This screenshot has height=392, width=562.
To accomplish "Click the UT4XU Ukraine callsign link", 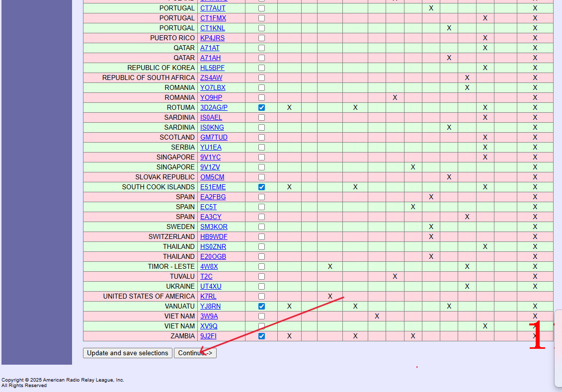I will 211,286.
